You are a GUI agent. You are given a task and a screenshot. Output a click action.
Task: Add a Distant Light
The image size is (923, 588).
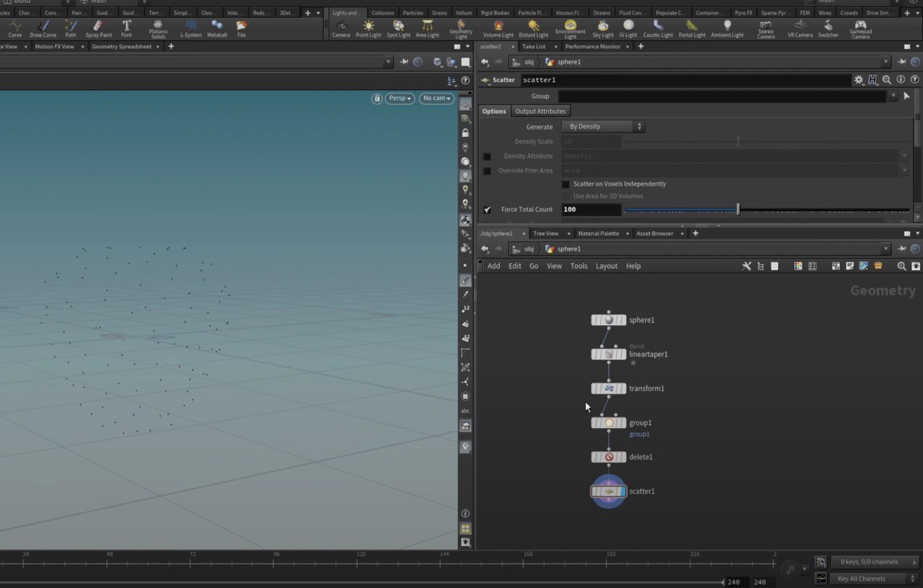point(533,29)
